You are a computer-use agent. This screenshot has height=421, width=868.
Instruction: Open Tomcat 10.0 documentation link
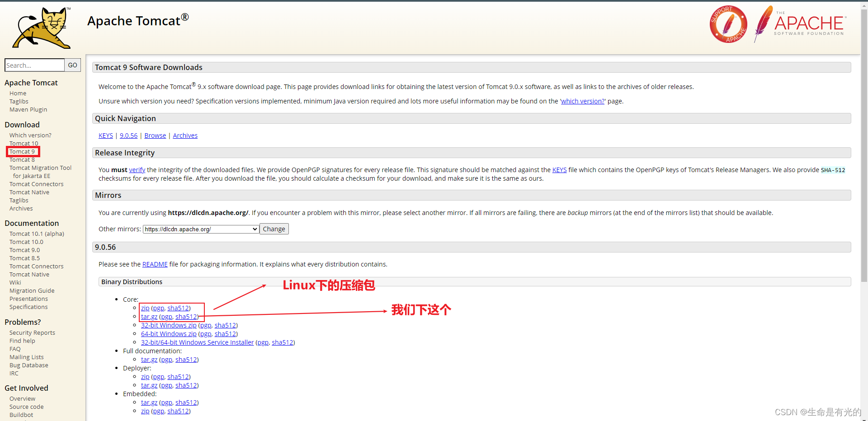[x=26, y=242]
